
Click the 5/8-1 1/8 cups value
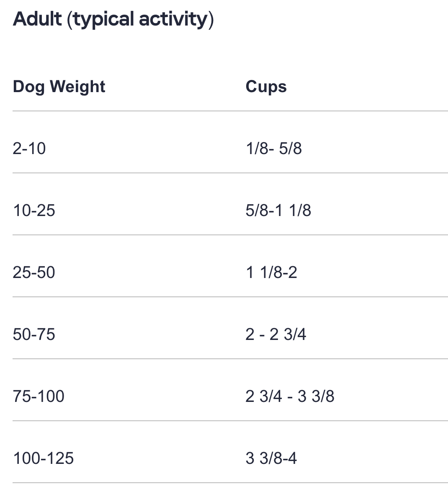[x=278, y=211]
